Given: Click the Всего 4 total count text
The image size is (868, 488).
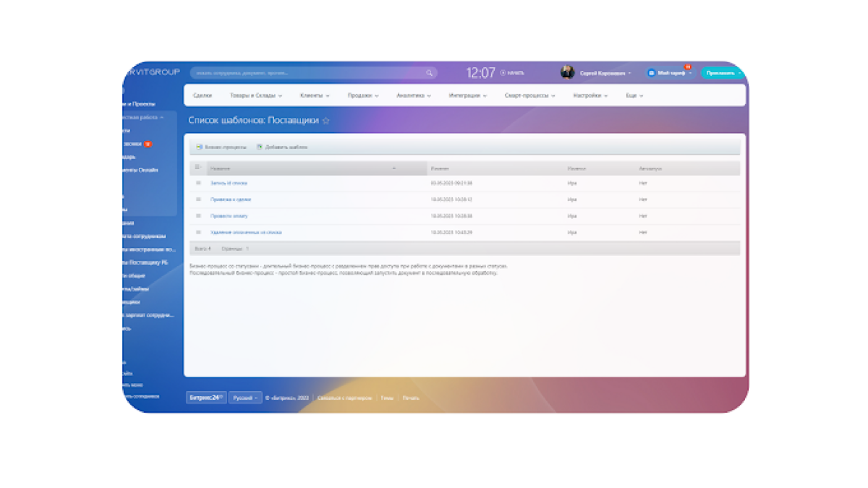Looking at the screenshot, I should (x=203, y=248).
